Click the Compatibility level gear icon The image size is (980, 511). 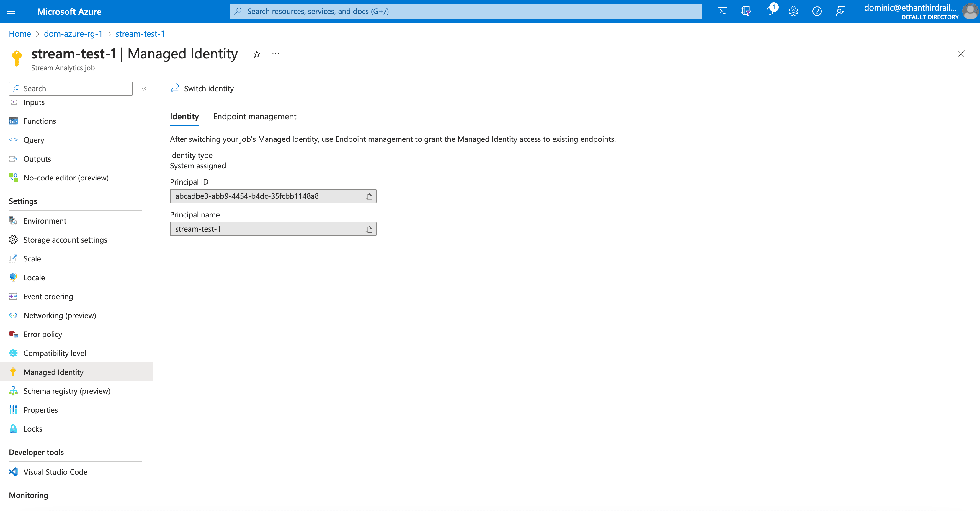click(x=13, y=353)
